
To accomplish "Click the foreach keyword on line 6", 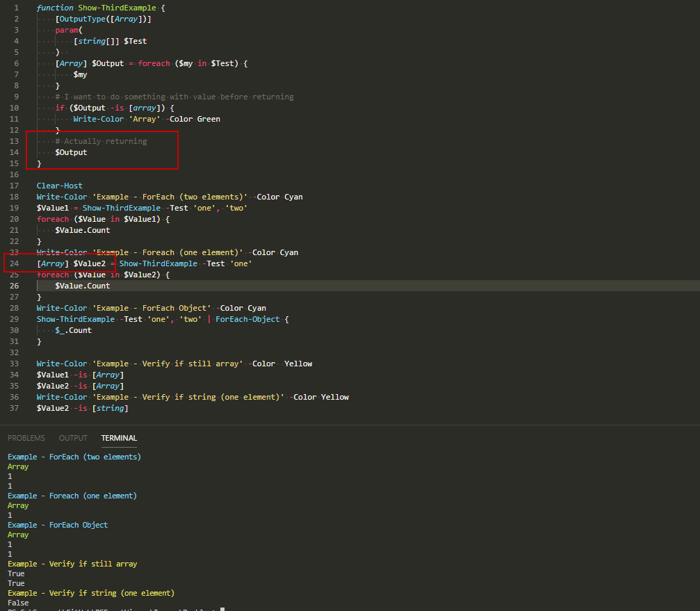I will click(x=154, y=63).
